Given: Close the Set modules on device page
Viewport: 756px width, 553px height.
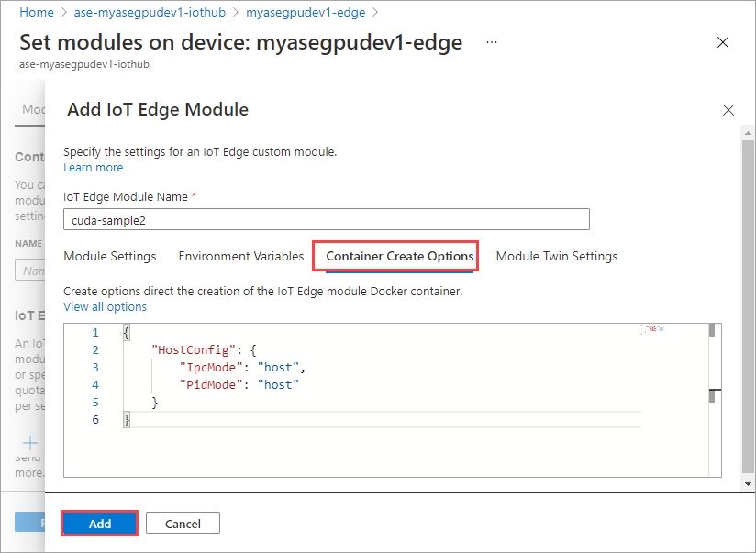Looking at the screenshot, I should (x=723, y=41).
